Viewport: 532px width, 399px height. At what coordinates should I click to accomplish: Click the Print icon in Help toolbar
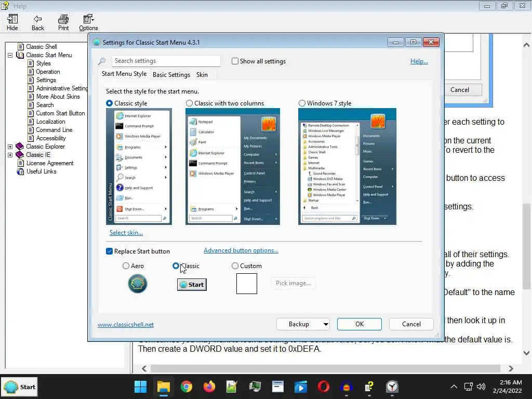coord(63,22)
